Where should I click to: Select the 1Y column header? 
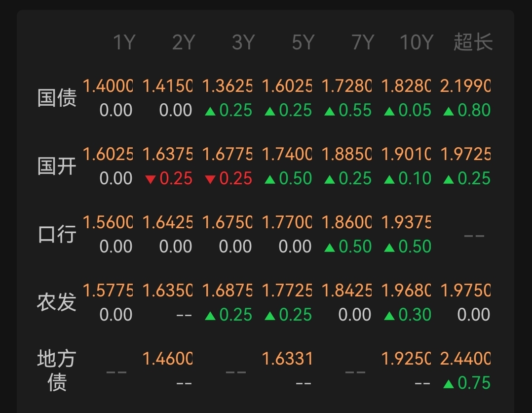click(x=124, y=43)
